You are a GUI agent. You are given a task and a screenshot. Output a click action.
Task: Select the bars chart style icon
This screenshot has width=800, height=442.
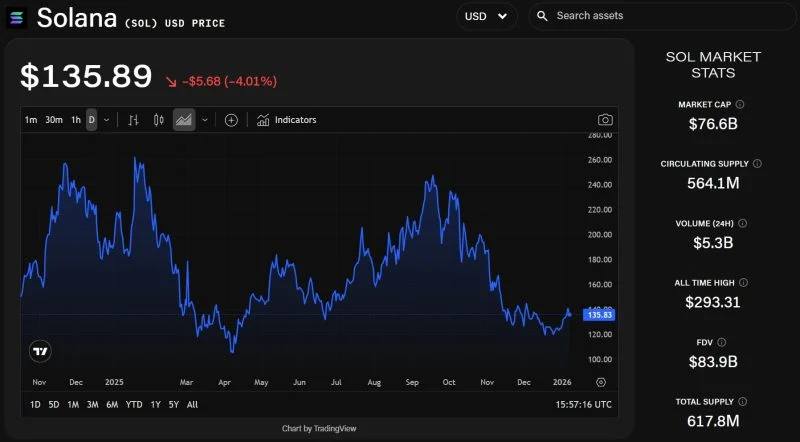pos(133,120)
